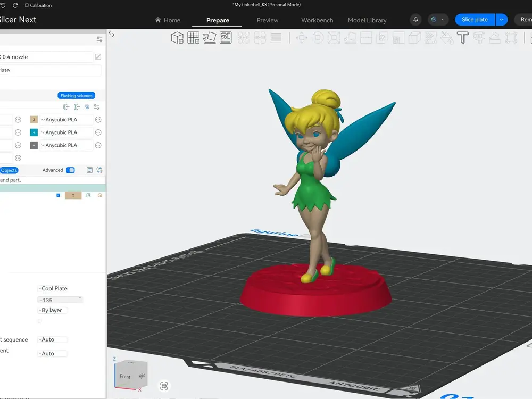This screenshot has width=532, height=399.
Task: Click the Arrange all objects icon
Action: click(226, 38)
